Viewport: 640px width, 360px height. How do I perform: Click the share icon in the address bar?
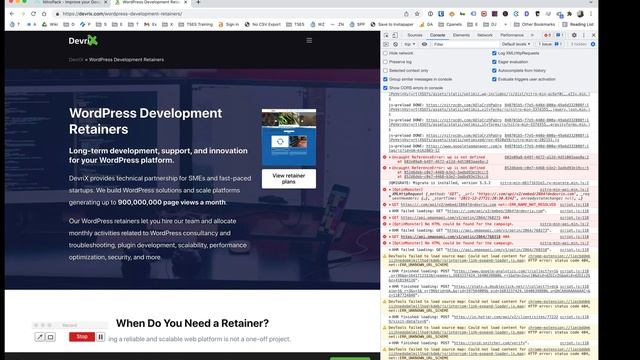406,13
